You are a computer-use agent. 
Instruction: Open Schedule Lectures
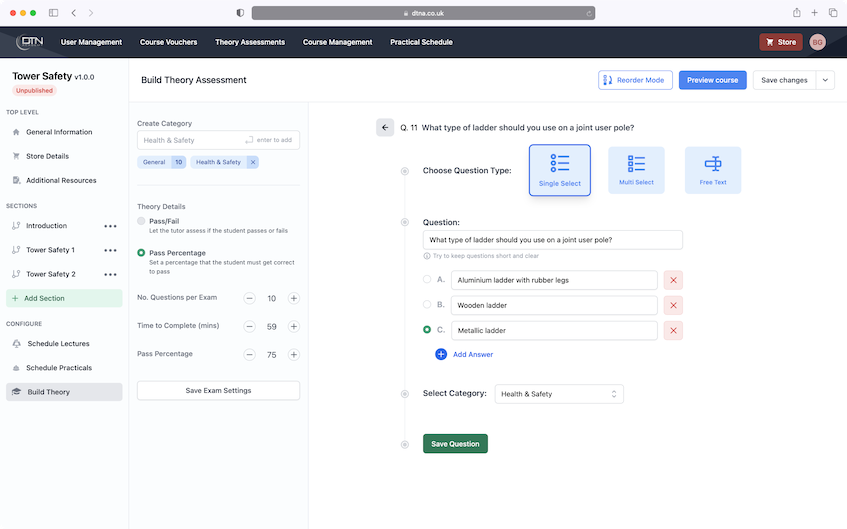coord(64,344)
